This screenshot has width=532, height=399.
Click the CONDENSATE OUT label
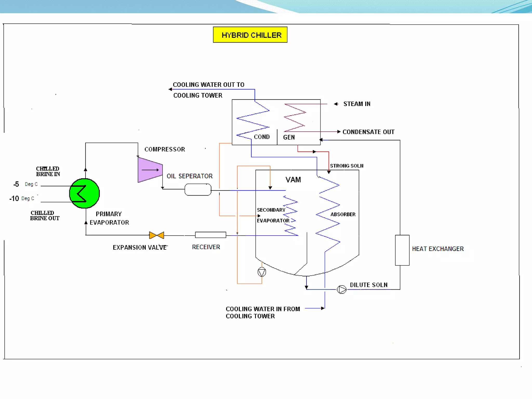(x=368, y=132)
